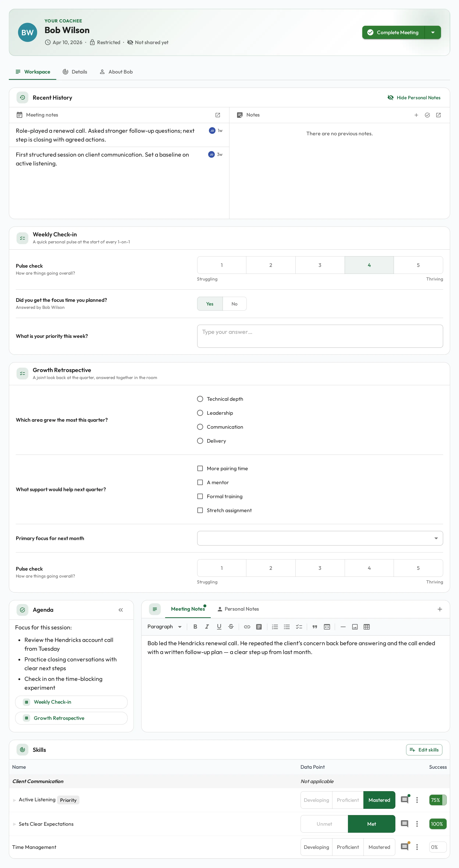Switch to the Details tab
The height and width of the screenshot is (868, 459).
point(75,72)
